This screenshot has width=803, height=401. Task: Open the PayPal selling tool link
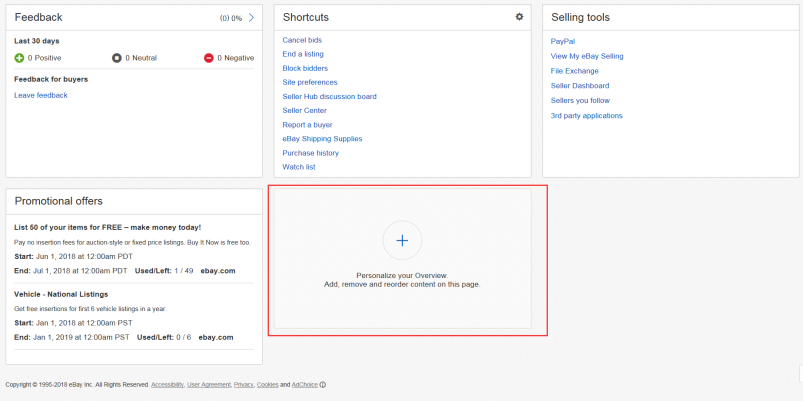tap(562, 41)
